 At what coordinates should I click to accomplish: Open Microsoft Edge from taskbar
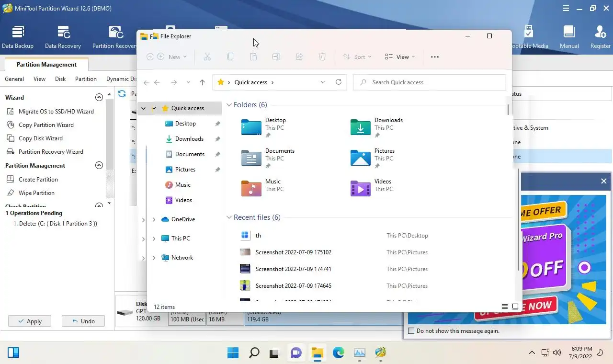point(339,353)
